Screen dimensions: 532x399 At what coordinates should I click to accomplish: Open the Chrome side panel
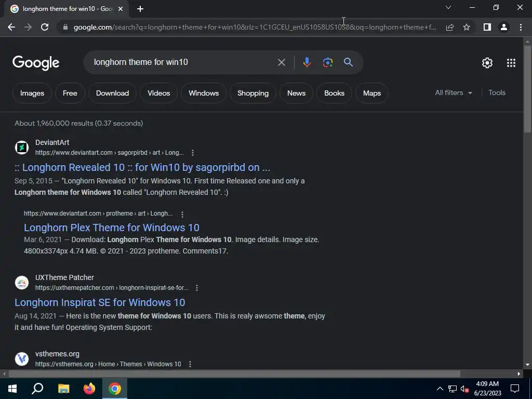coord(487,27)
